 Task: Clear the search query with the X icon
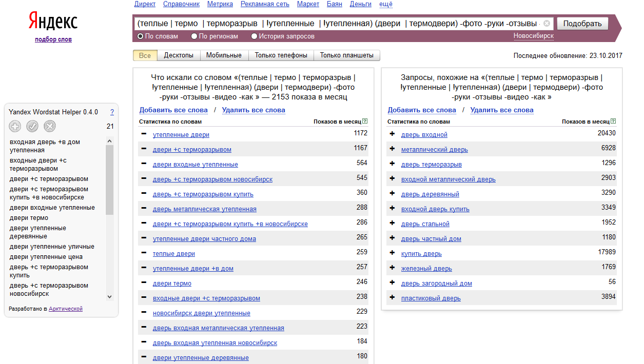(x=547, y=24)
